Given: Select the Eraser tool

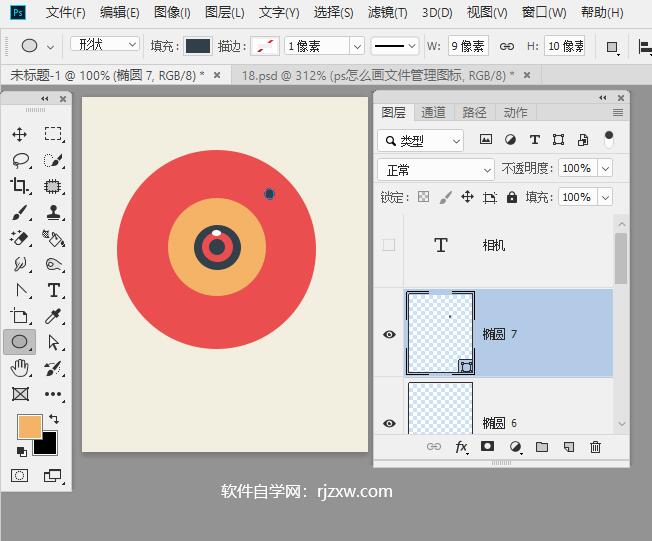Looking at the screenshot, I should pyautogui.click(x=19, y=238).
